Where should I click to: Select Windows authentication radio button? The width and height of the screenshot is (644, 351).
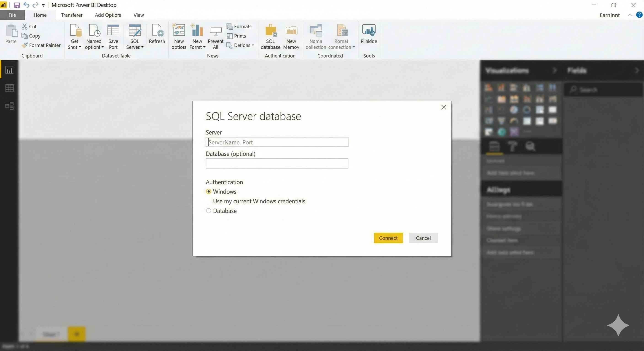(x=208, y=191)
